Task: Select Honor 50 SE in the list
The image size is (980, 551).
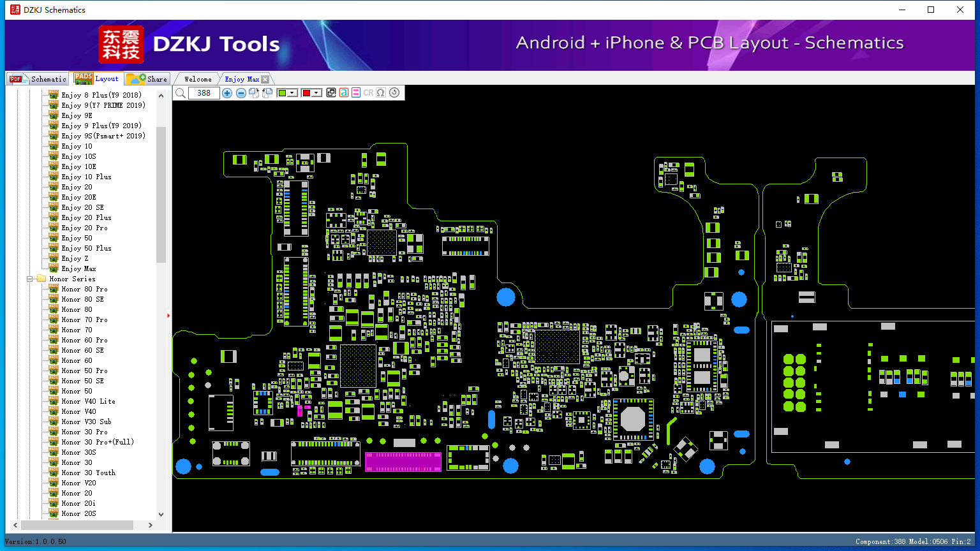Action: [x=82, y=381]
